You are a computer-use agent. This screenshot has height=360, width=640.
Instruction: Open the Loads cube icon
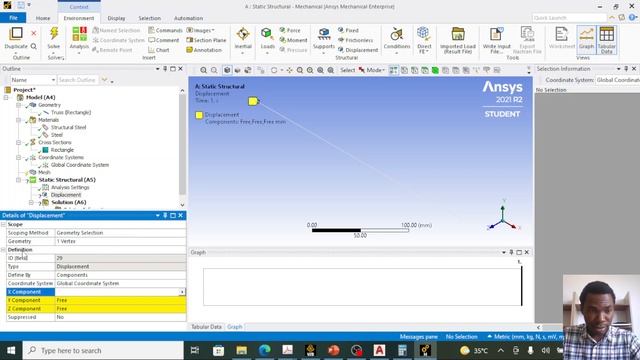point(267,33)
